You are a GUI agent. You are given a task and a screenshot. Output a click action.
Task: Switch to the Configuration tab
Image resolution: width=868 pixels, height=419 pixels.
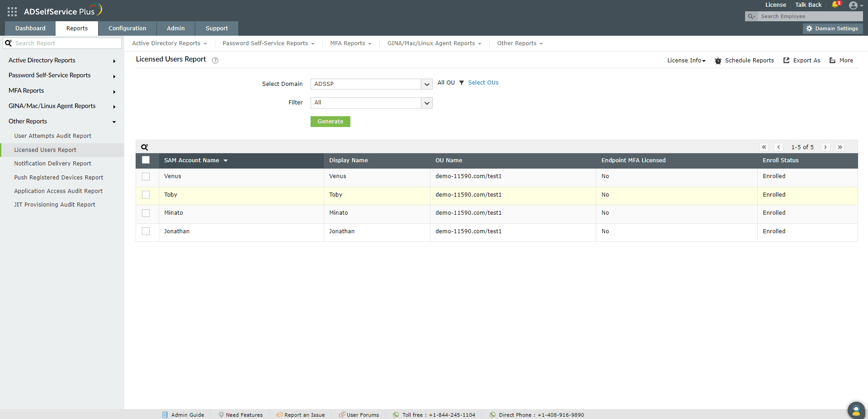click(127, 28)
